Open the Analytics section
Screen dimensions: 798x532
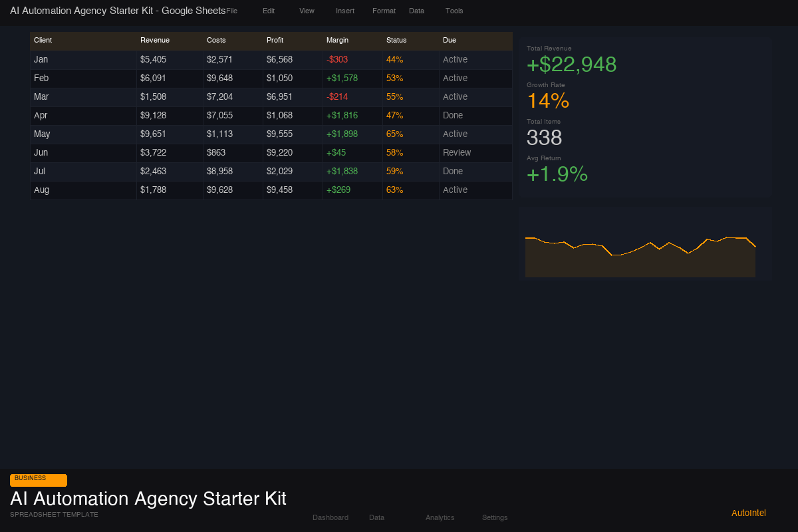440,517
